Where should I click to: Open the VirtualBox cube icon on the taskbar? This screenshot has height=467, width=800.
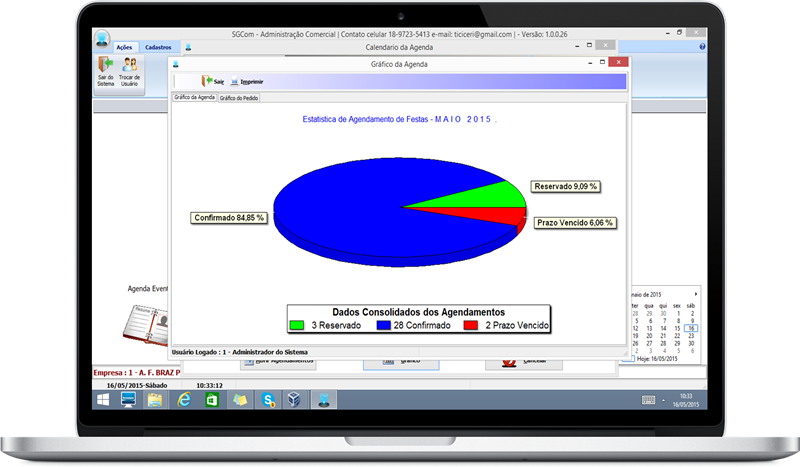pos(294,400)
